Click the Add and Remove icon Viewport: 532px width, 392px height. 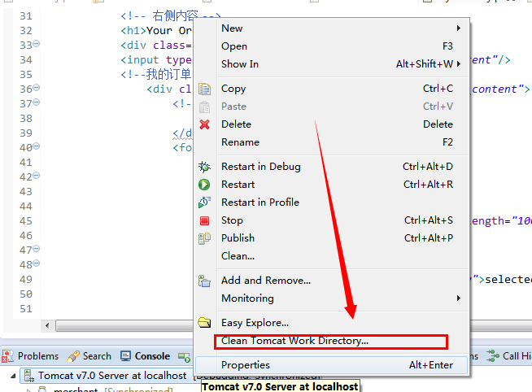(x=204, y=281)
